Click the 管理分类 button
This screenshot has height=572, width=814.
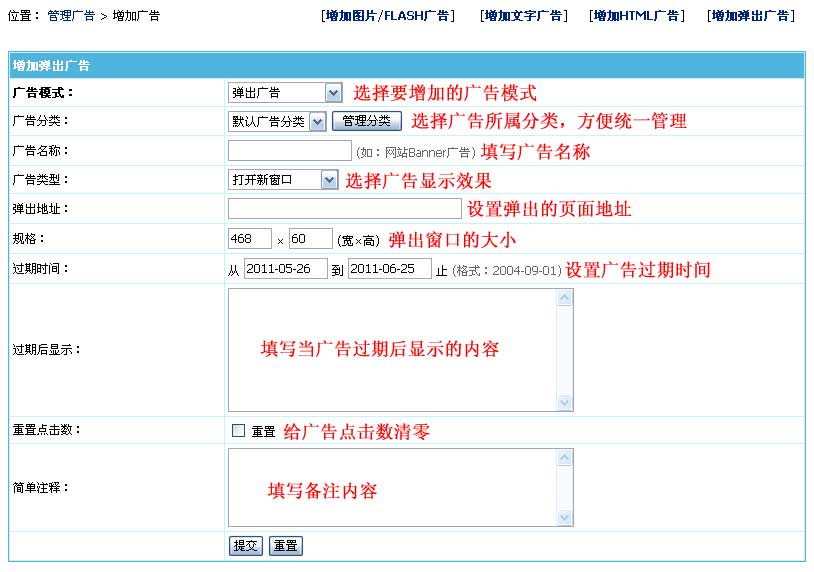(x=366, y=121)
